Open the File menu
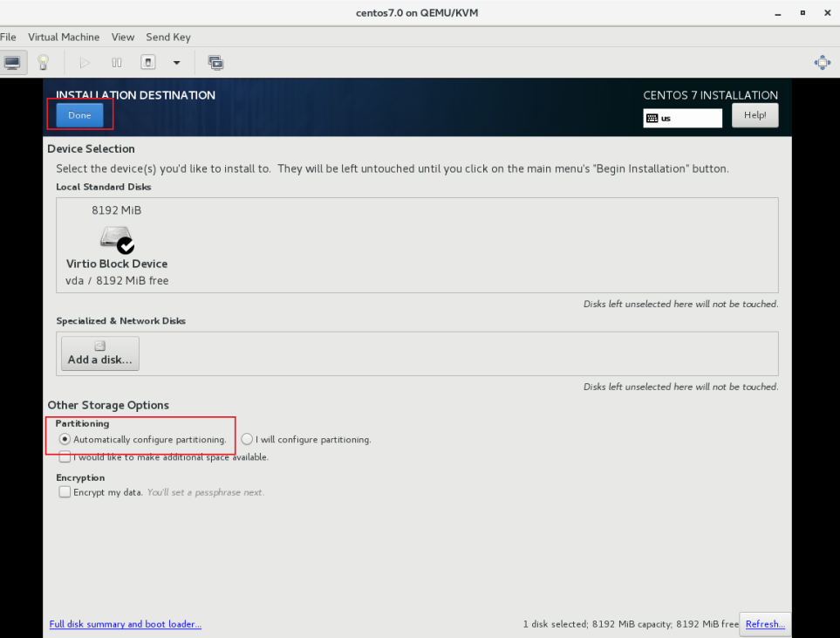The image size is (840, 638). [8, 37]
